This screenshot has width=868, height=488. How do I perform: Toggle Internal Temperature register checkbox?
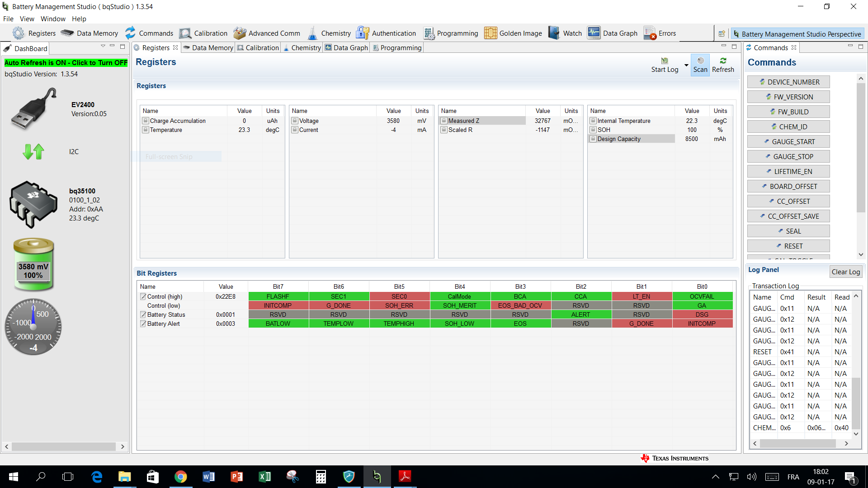[593, 121]
